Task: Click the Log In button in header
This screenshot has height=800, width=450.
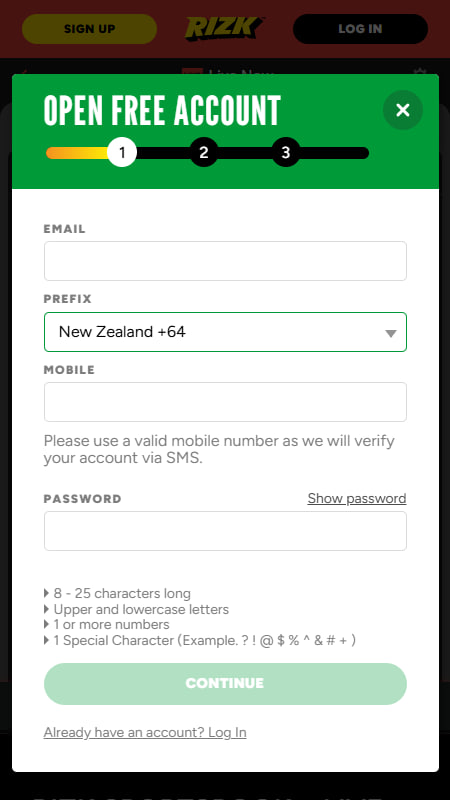Action: pyautogui.click(x=360, y=29)
